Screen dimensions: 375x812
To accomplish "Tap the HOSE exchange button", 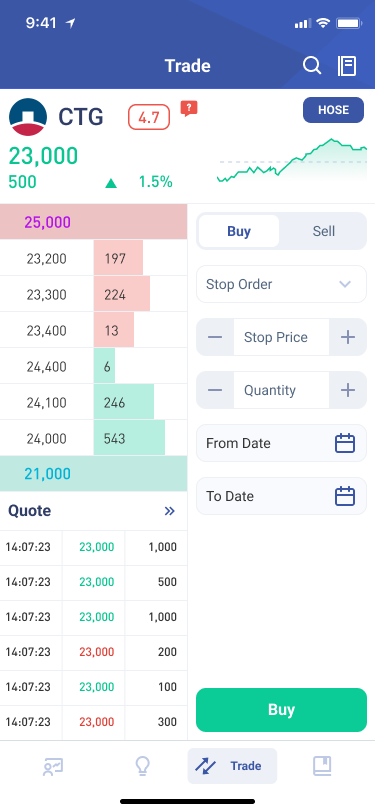I will pyautogui.click(x=334, y=110).
